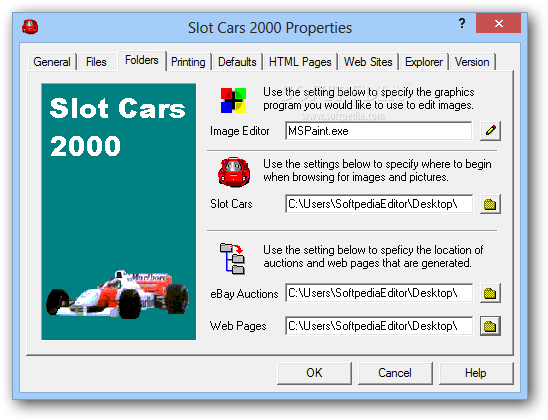Click the 'eBay Auctions' label
This screenshot has height=420, width=548.
[x=244, y=294]
